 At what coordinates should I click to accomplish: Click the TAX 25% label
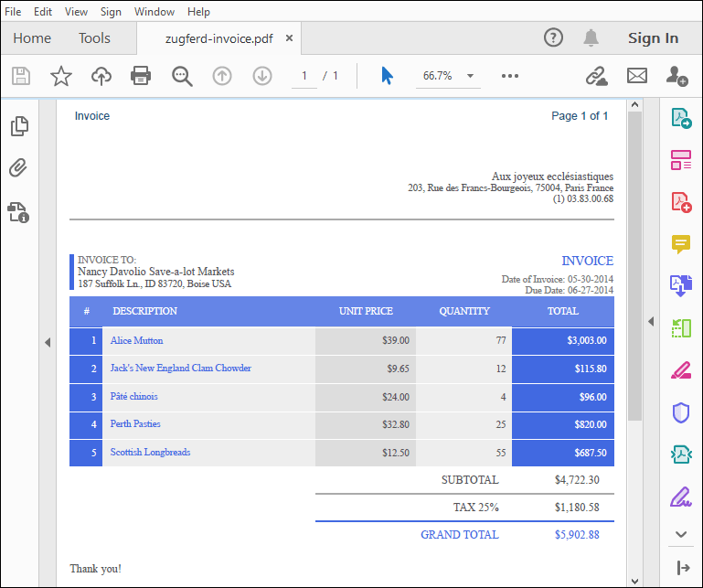(x=475, y=508)
